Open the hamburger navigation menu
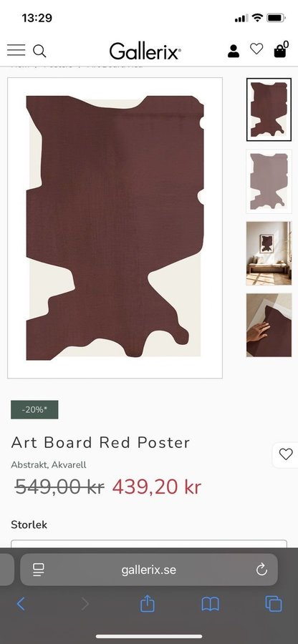 point(16,50)
